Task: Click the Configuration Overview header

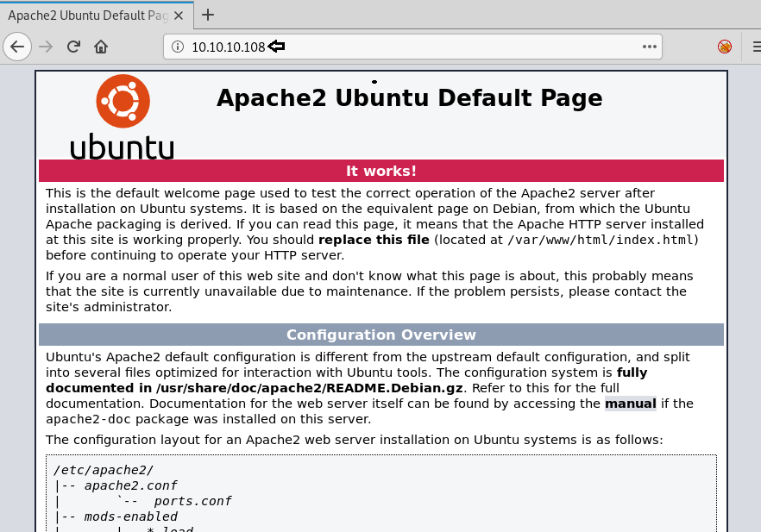Action: tap(381, 335)
